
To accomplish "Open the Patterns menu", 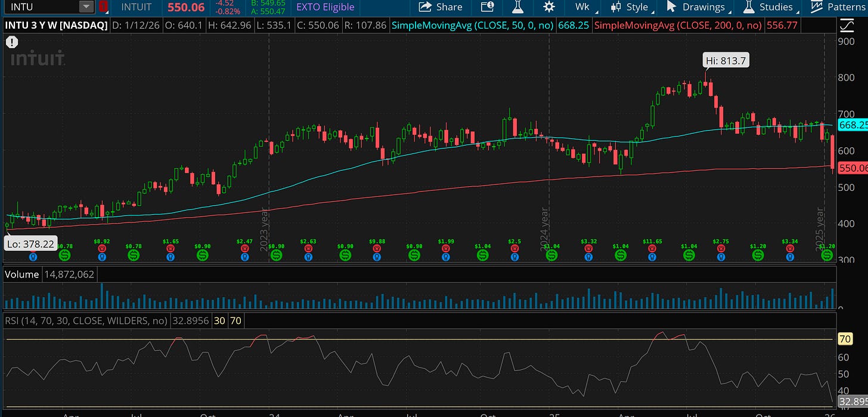I will point(840,7).
